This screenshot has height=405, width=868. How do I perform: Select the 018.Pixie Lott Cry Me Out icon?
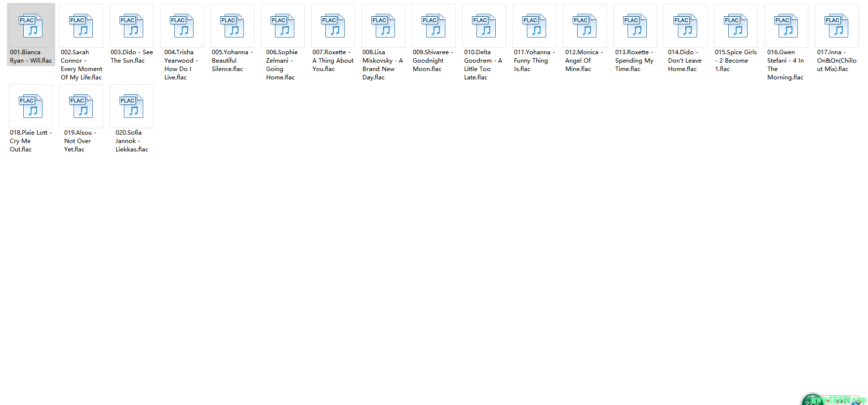[x=31, y=107]
